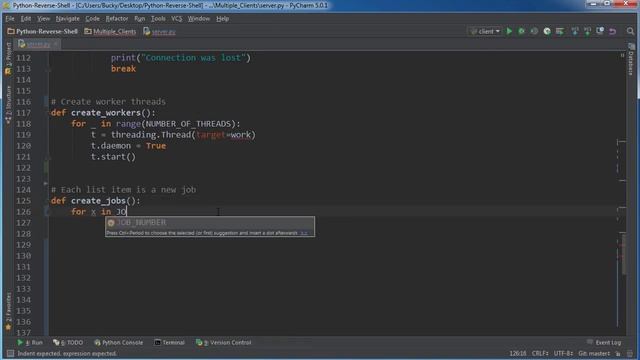Click 'Indent expected' status bar message
The width and height of the screenshot is (640, 360).
click(67, 353)
